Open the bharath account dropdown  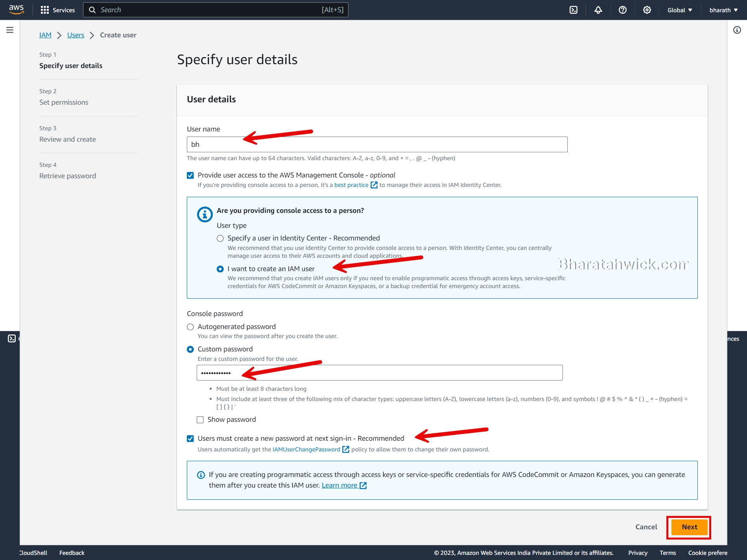723,10
